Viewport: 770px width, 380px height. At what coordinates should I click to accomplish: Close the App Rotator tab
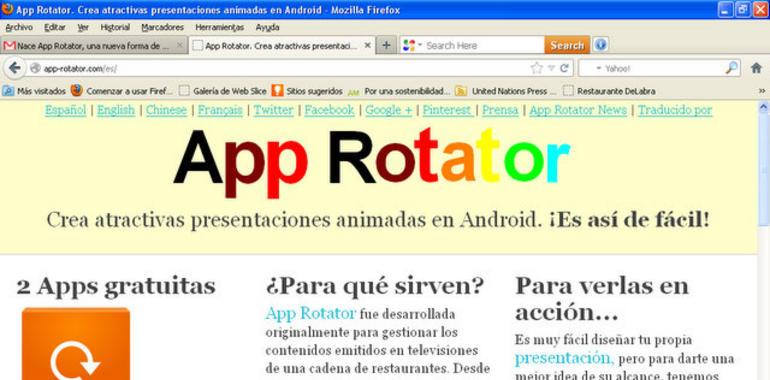coord(367,45)
